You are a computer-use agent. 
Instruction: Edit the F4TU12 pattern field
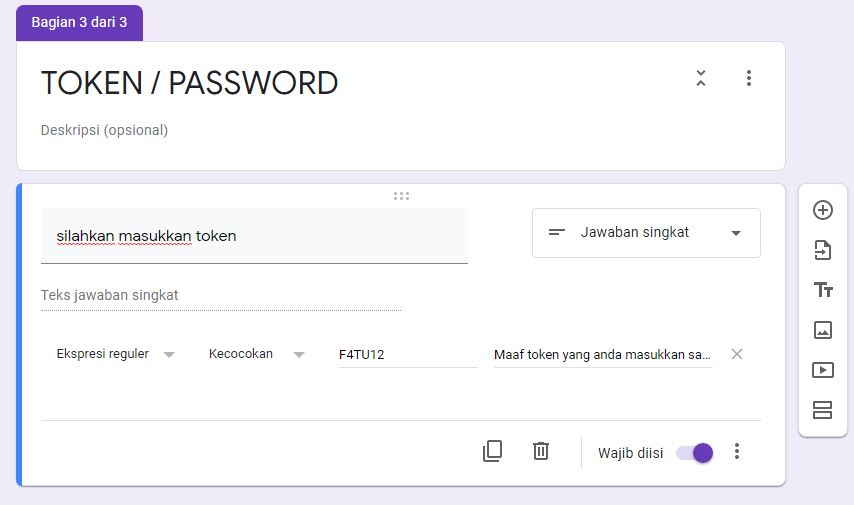408,355
